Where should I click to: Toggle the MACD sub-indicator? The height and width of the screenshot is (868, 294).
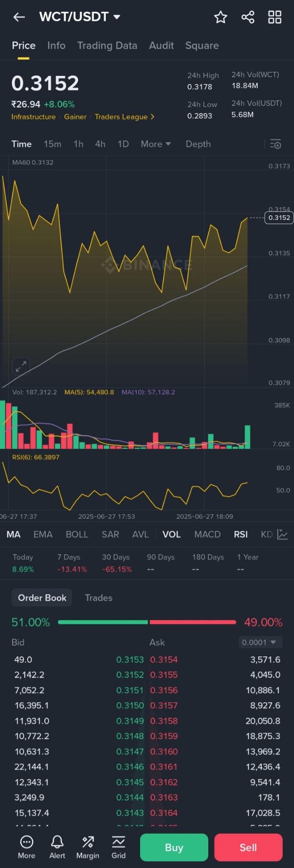(x=207, y=534)
